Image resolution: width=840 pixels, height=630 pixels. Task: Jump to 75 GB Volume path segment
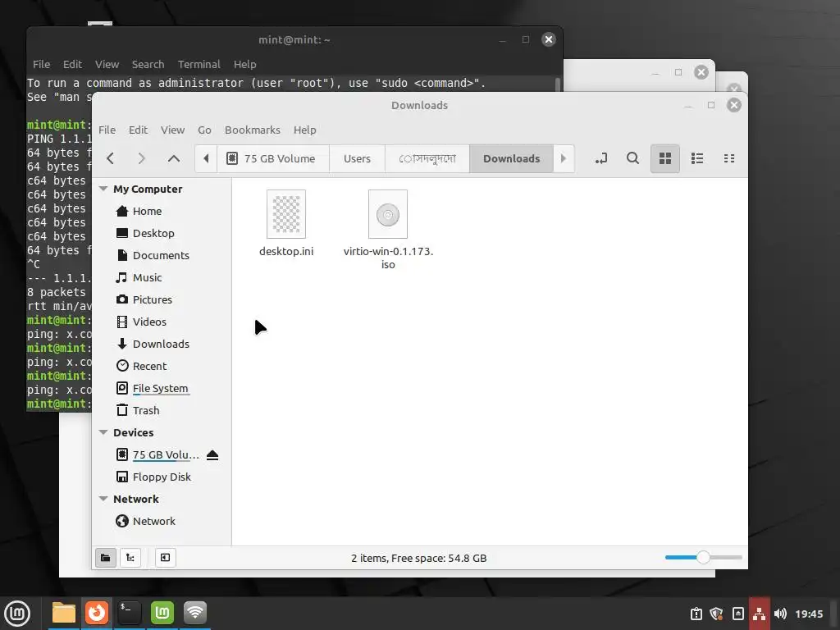tap(273, 158)
